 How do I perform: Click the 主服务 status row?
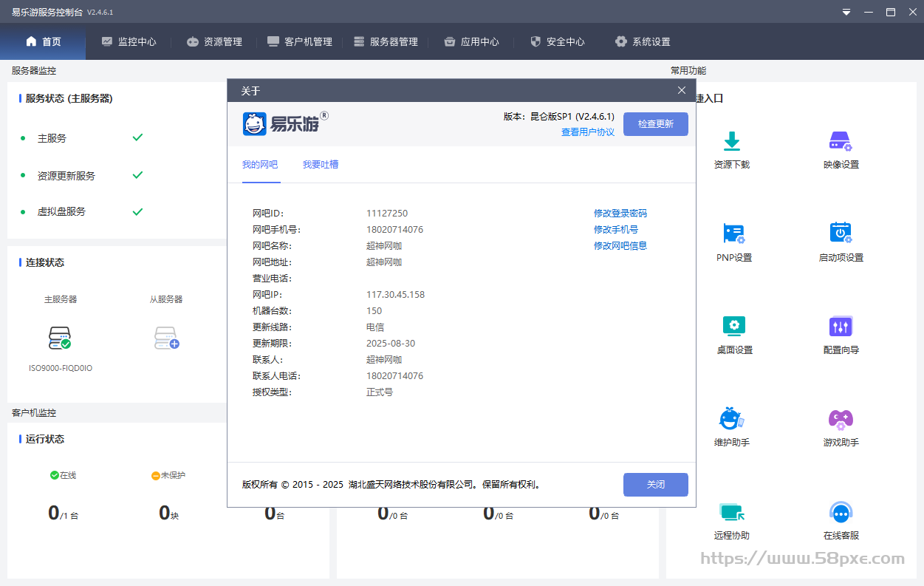click(x=81, y=138)
